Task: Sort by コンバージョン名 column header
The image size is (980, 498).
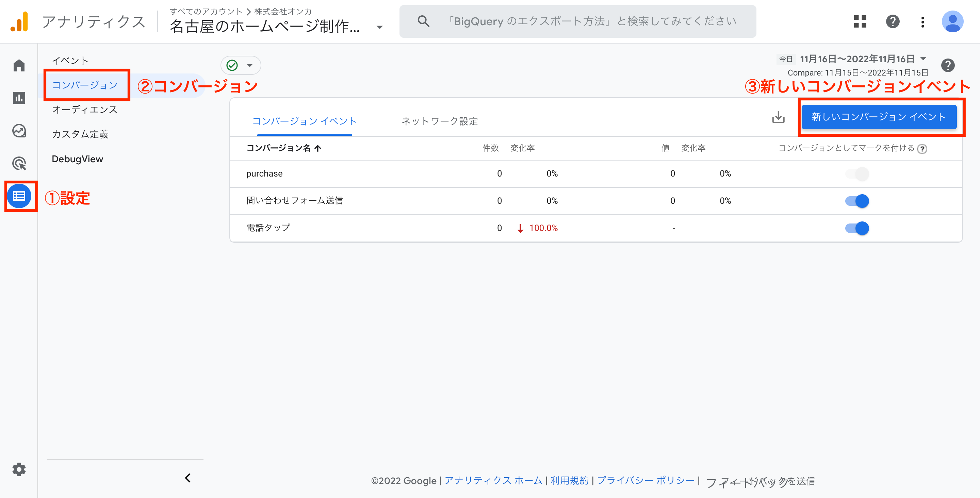Action: click(283, 148)
